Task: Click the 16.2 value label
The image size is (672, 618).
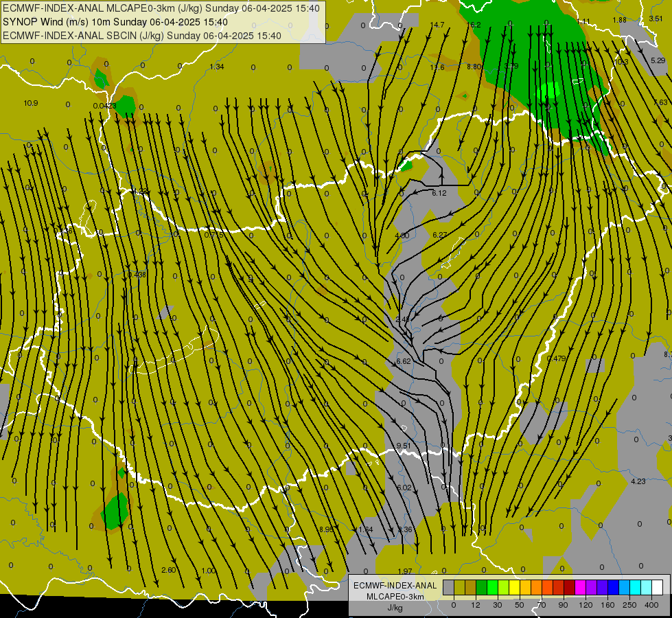Action: coord(474,25)
